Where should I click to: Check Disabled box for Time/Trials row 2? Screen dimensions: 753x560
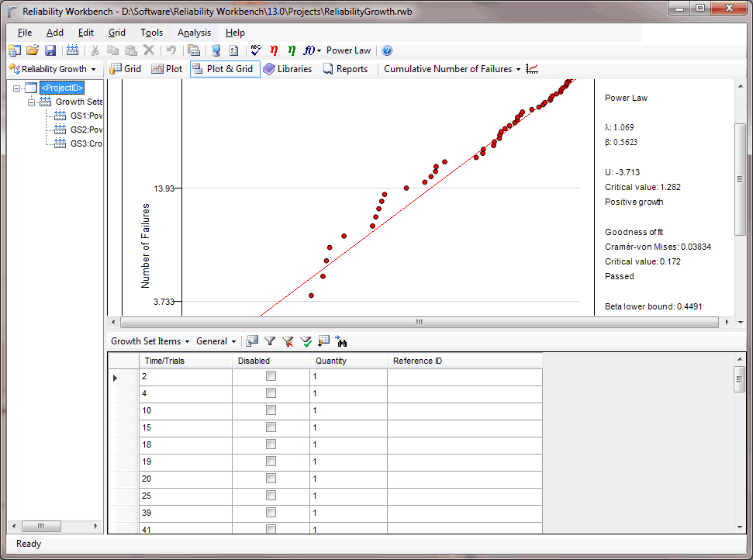point(271,376)
